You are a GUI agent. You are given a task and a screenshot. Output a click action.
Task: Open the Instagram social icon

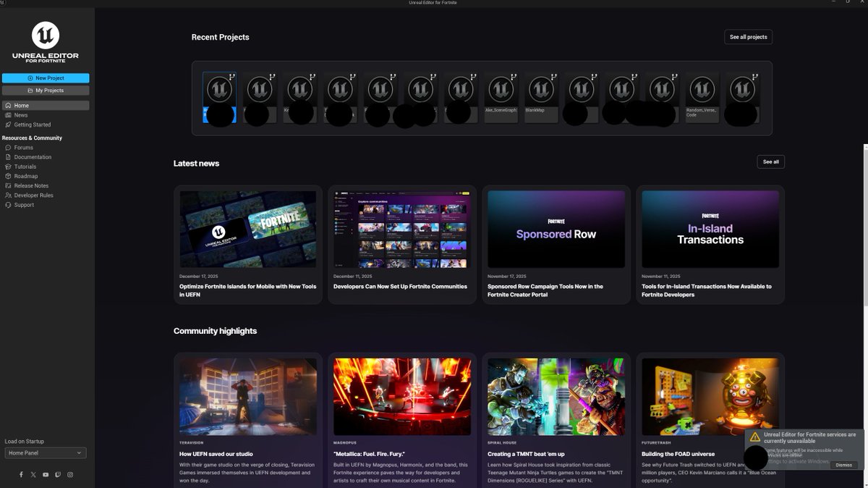pyautogui.click(x=70, y=474)
